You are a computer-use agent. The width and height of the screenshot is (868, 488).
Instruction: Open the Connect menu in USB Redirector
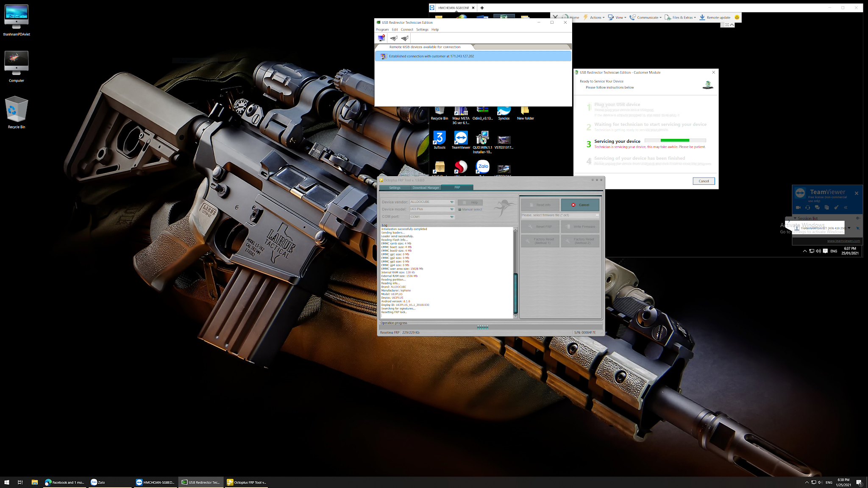coord(406,30)
